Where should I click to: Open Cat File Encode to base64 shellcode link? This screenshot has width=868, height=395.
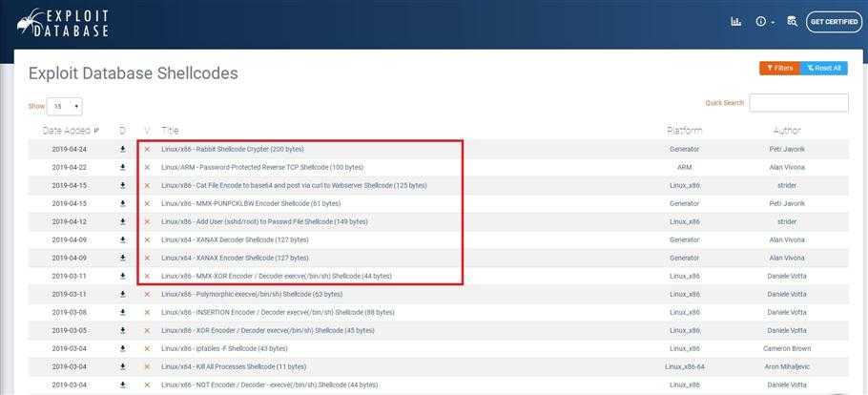coord(294,185)
